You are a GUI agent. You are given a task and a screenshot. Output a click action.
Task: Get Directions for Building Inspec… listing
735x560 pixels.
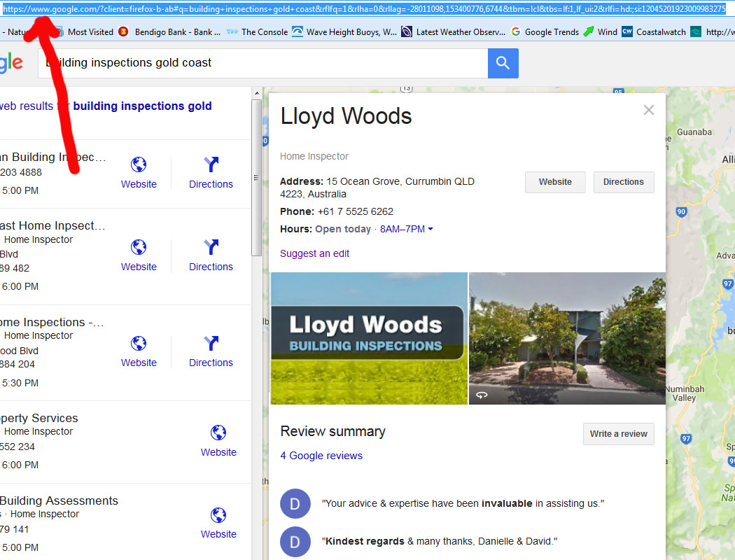pos(211,173)
